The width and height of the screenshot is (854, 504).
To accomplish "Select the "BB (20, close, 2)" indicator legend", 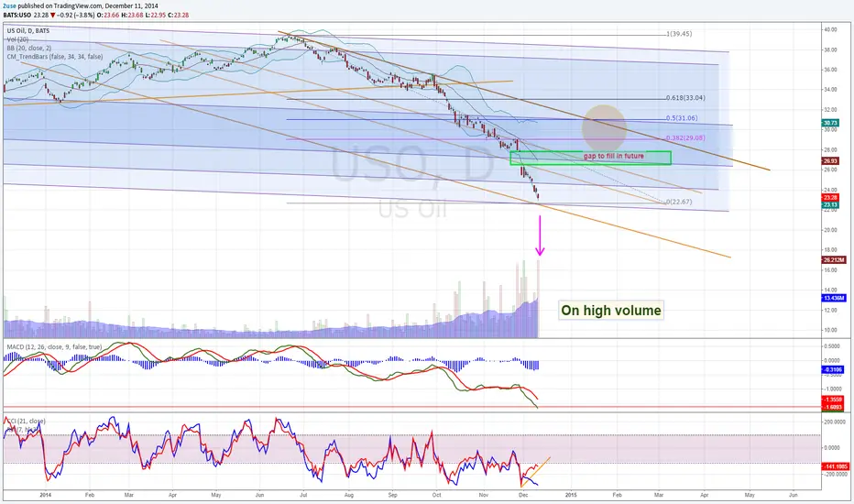I will (x=29, y=48).
